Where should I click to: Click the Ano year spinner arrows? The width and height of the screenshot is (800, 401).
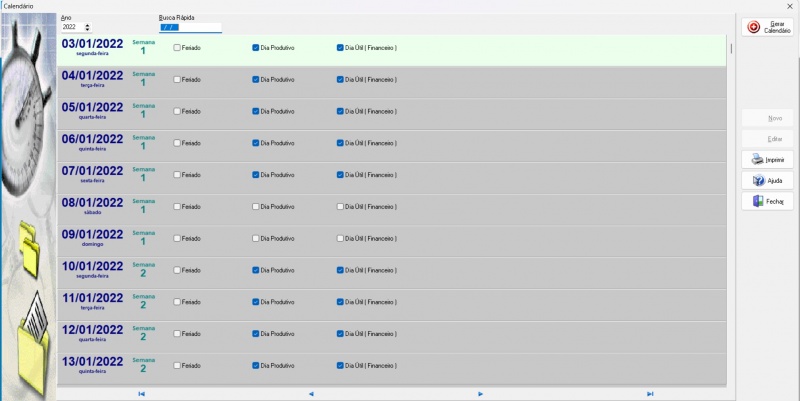click(87, 27)
